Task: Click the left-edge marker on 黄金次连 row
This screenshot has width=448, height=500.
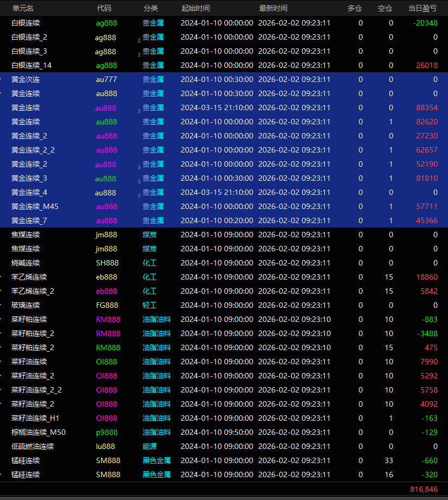Action: [x=2, y=79]
